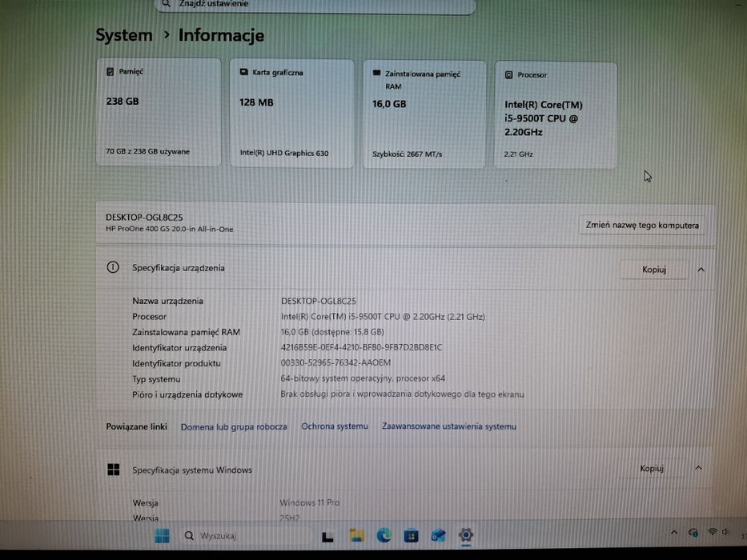This screenshot has width=747, height=560.
Task: Click the taskbar search magnifier icon
Action: pyautogui.click(x=189, y=536)
